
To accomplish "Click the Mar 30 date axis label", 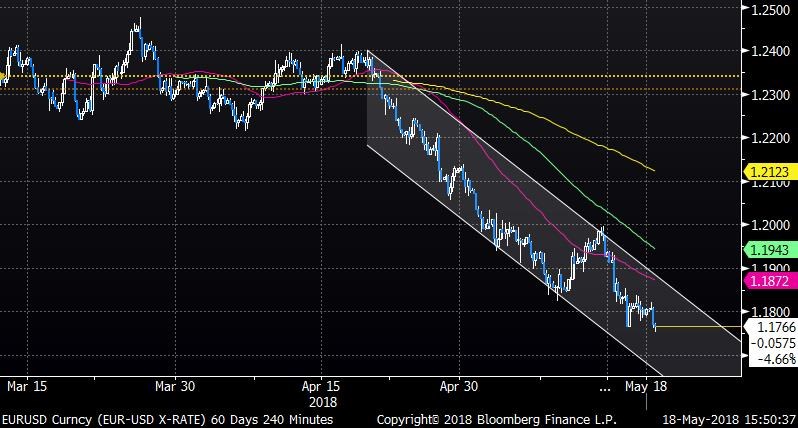I will 175,386.
